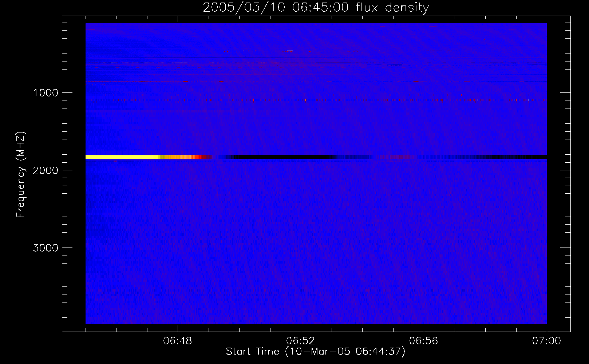Click the 2000 frequency tick label
The image size is (589, 364).
coord(46,170)
